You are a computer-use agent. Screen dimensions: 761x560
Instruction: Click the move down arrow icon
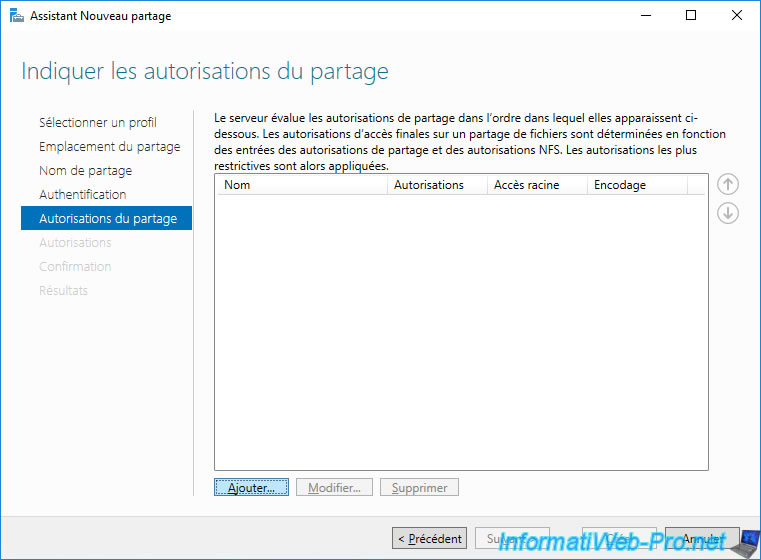728,213
